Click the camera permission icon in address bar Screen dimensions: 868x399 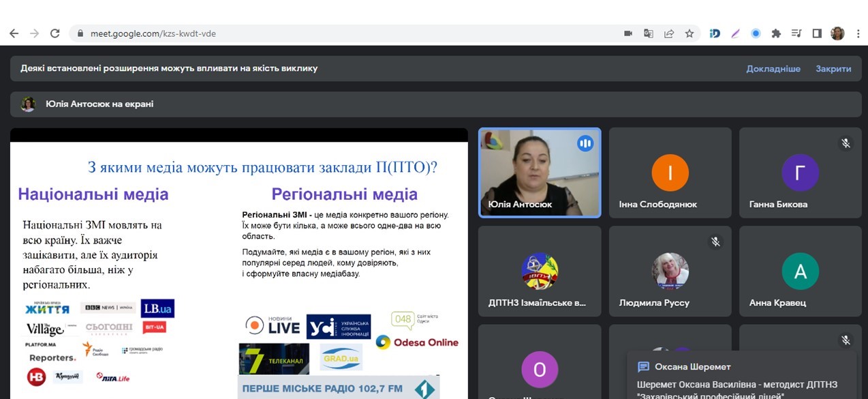pos(628,33)
